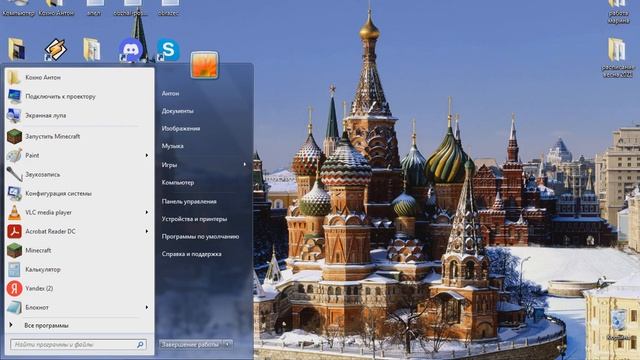Screen dimensions: 640x360
Task: Open the Экранная лупа magnifier icon
Action: pyautogui.click(x=14, y=116)
